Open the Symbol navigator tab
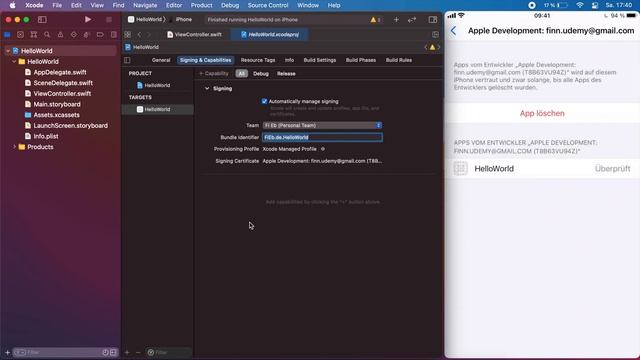The image size is (640, 360). (34, 35)
